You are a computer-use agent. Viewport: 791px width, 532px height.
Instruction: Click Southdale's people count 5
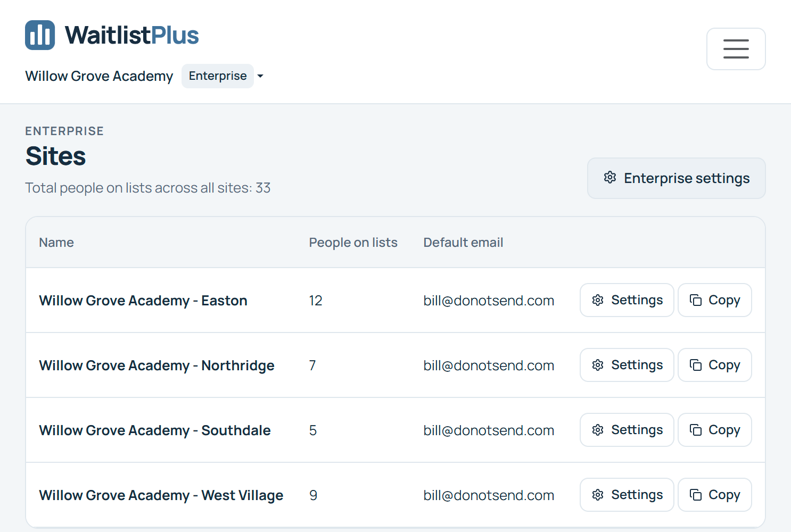point(313,430)
